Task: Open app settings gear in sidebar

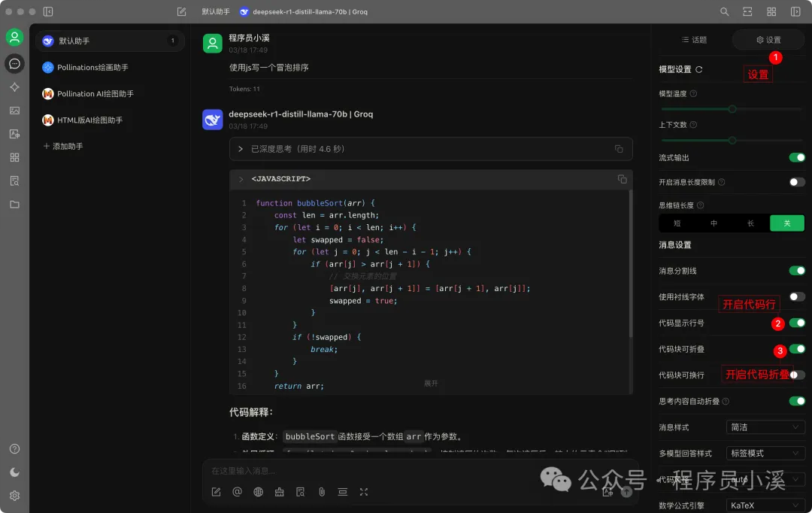Action: point(14,496)
